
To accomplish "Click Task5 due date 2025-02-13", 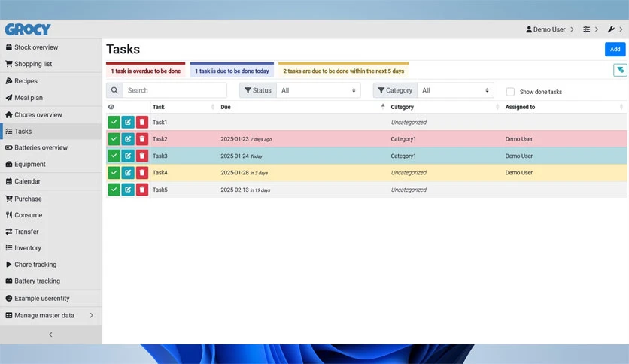I will pyautogui.click(x=235, y=190).
